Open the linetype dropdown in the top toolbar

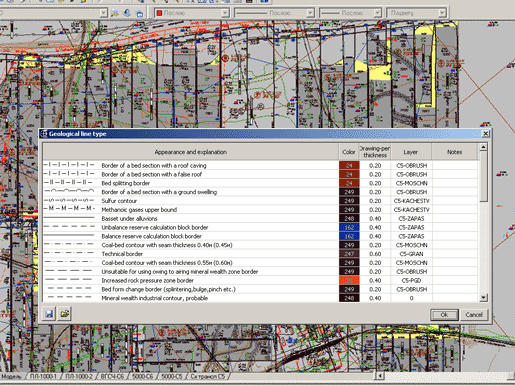(310, 13)
